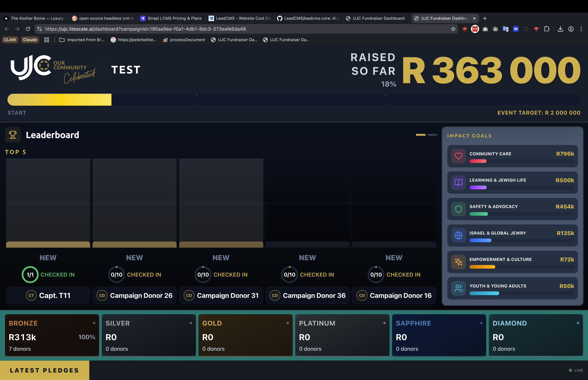The height and width of the screenshot is (380, 588).
Task: Open the Chrome three-dot menu
Action: point(581,29)
